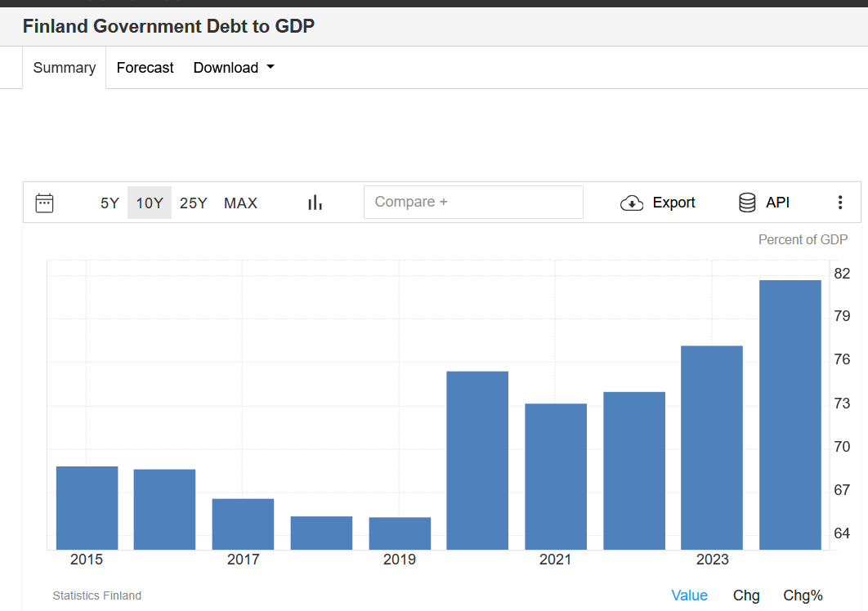Click the Export cloud download icon

(x=632, y=203)
